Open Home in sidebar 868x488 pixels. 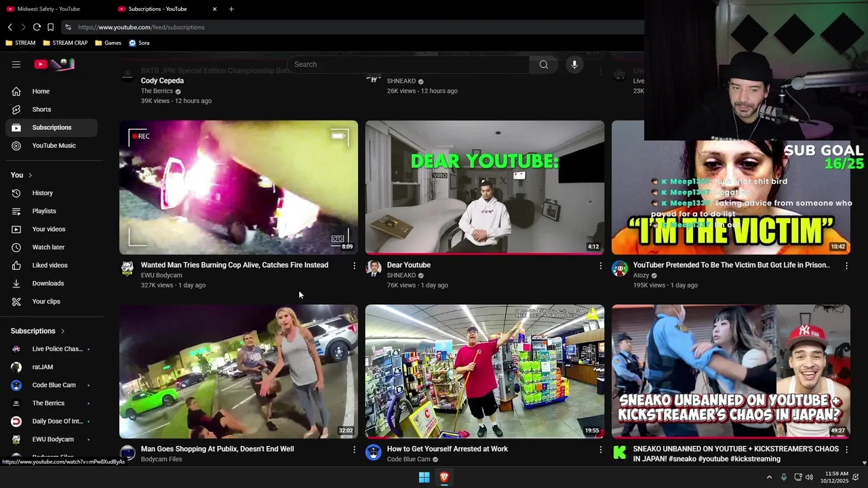(52, 91)
